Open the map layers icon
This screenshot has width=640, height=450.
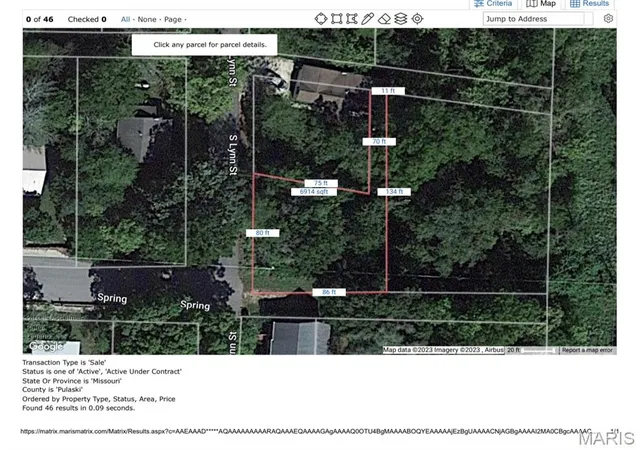(x=401, y=19)
